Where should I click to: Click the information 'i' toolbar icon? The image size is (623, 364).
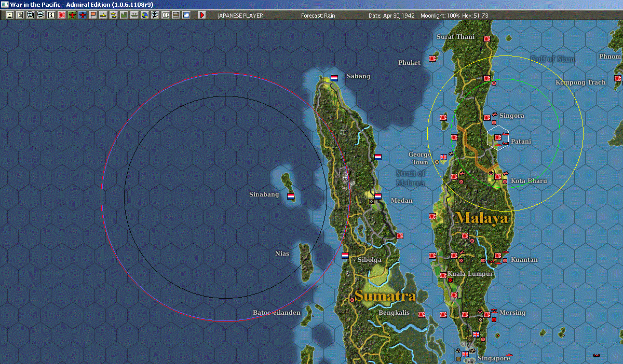(x=51, y=15)
